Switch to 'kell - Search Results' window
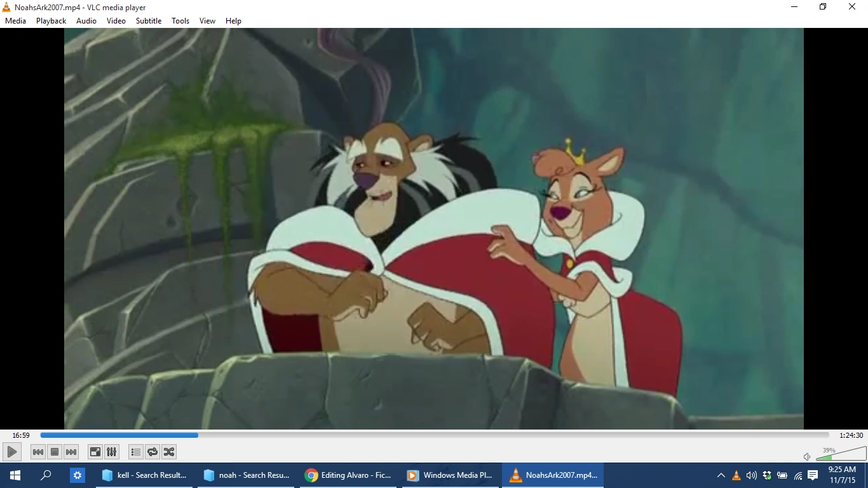The image size is (868, 488). click(x=145, y=475)
